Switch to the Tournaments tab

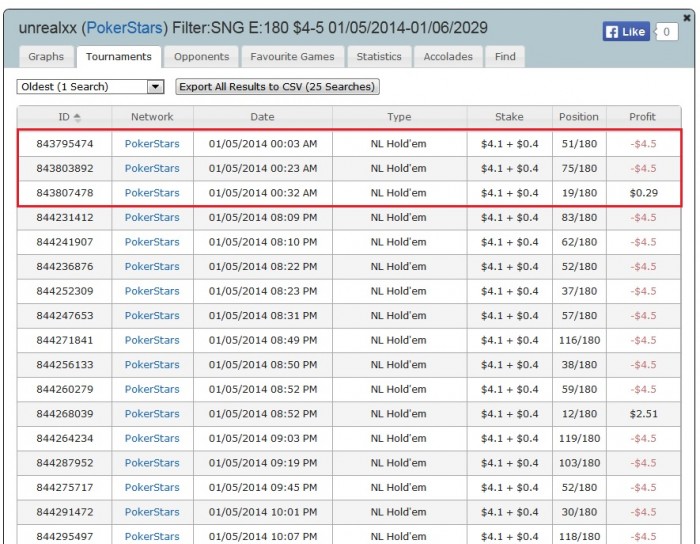tap(119, 57)
